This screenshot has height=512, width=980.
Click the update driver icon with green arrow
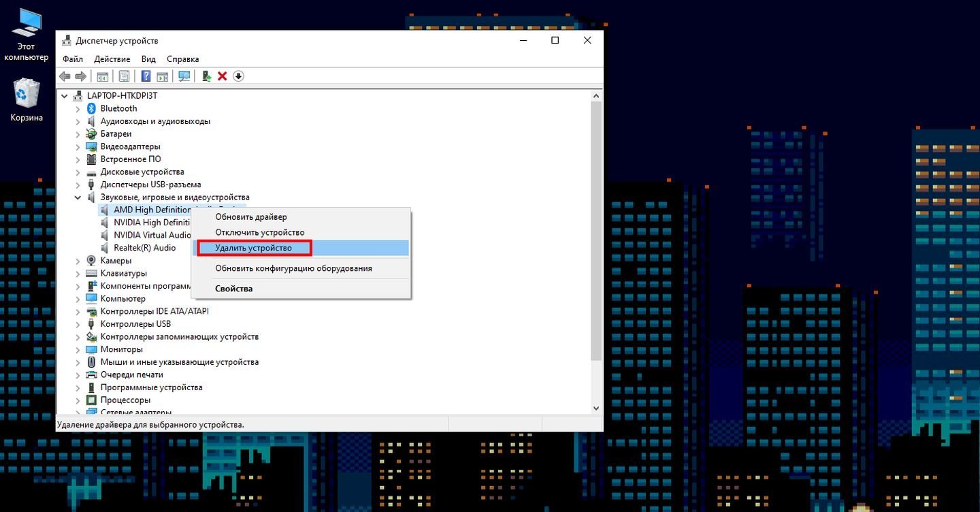click(x=206, y=76)
